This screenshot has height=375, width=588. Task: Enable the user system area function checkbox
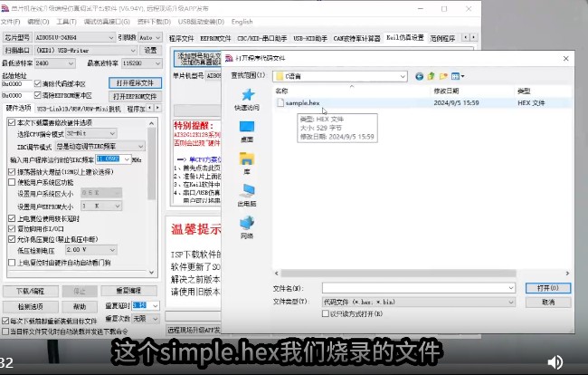tap(12, 182)
